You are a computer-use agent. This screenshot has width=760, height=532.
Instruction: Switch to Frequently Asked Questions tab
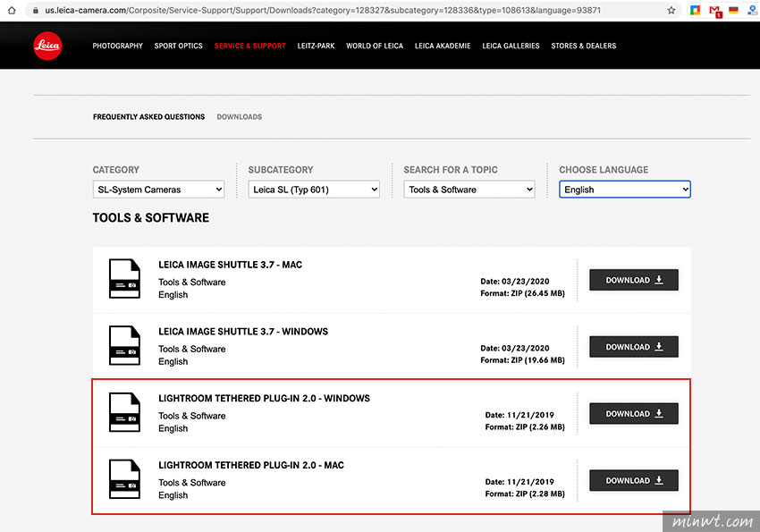pos(148,117)
